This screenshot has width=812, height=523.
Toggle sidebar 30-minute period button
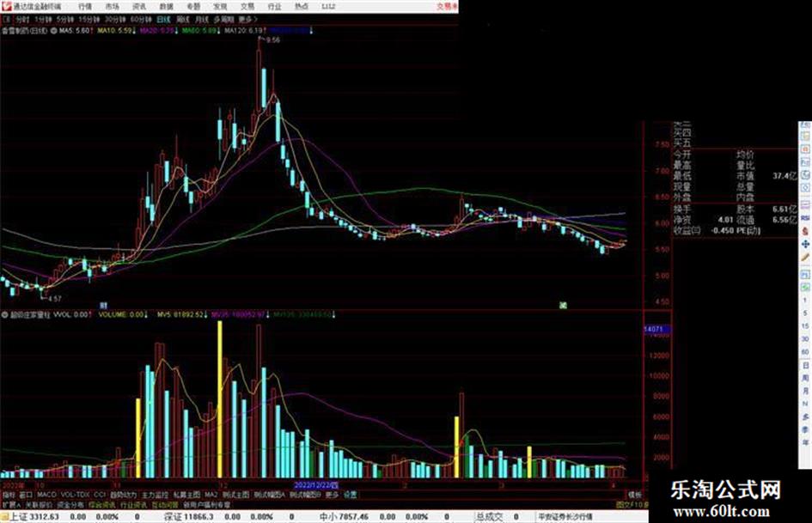pyautogui.click(x=805, y=338)
